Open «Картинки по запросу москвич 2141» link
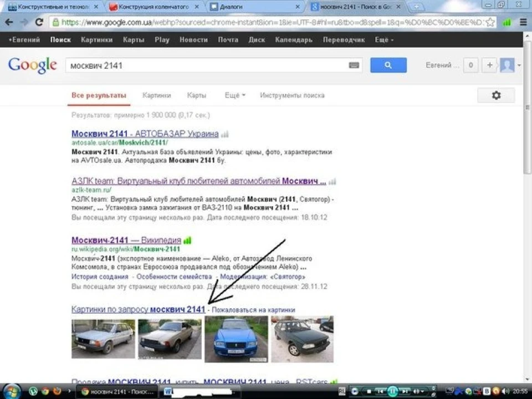The height and width of the screenshot is (399, 532). point(139,309)
